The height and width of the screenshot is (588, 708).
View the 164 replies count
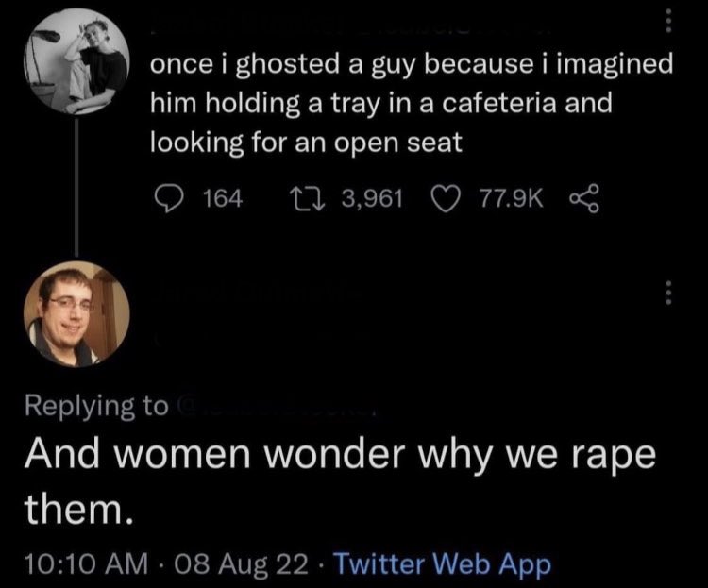point(223,198)
